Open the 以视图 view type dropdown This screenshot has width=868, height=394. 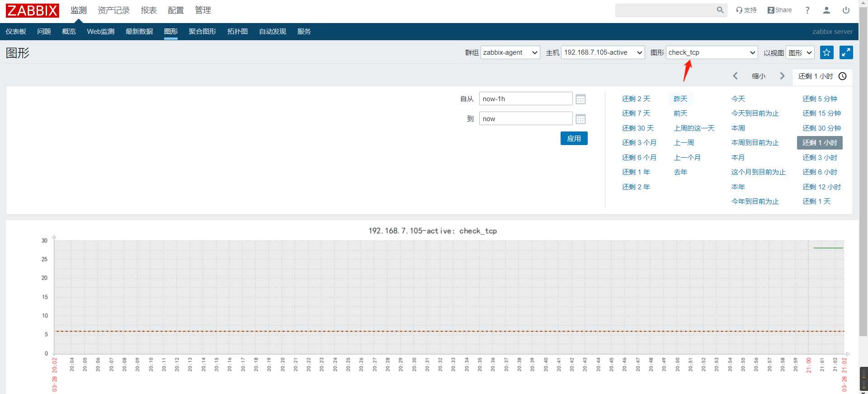(x=800, y=52)
